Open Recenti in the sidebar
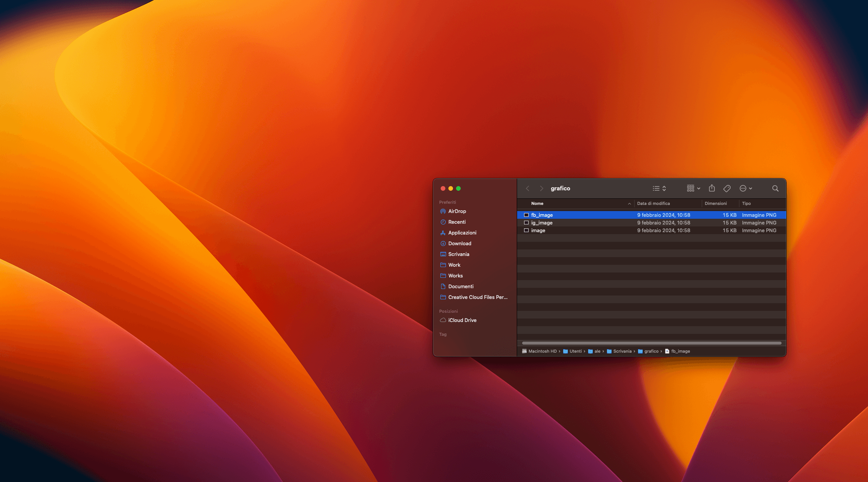Viewport: 868px width, 482px height. pyautogui.click(x=456, y=222)
